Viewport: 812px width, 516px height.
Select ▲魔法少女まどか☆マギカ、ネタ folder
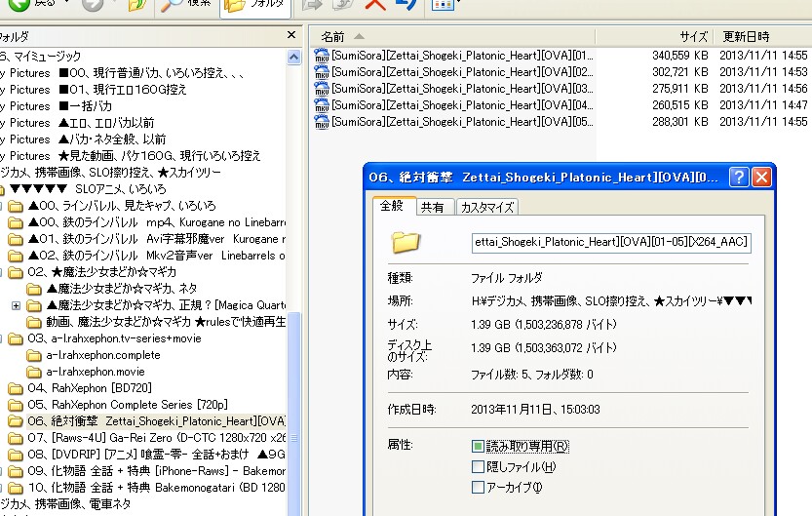pos(122,289)
